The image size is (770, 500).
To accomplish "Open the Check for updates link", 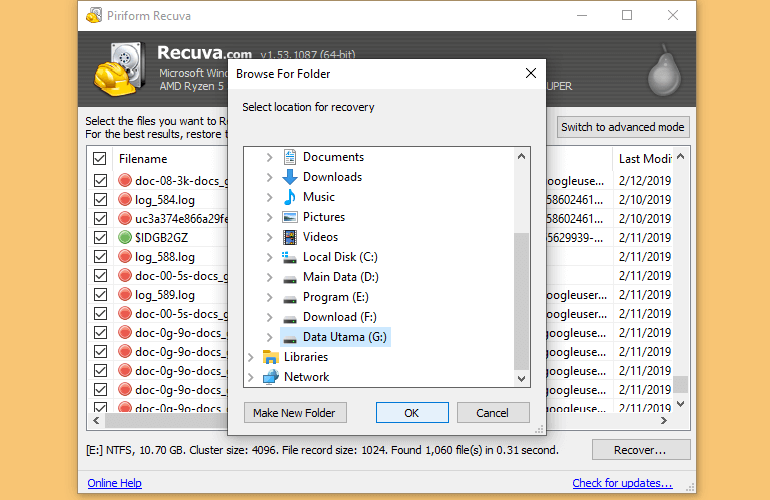I will coord(622,483).
